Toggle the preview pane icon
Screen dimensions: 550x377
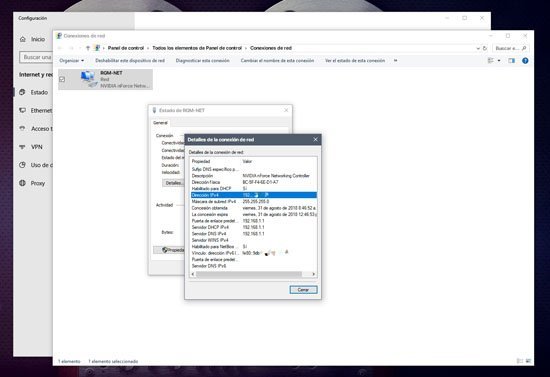[511, 61]
